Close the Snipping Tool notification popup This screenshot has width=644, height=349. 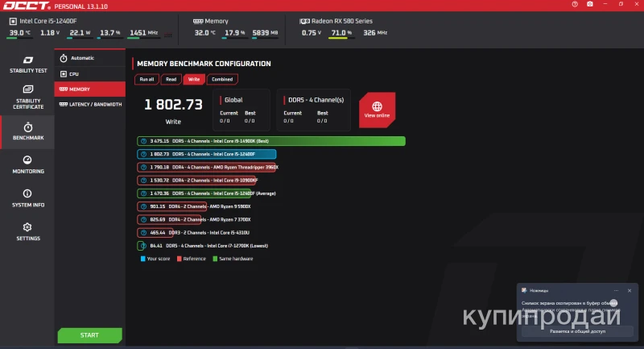(629, 289)
